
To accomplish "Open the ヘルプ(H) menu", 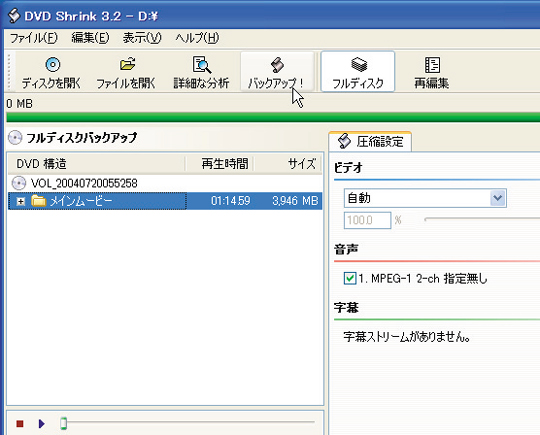I will point(197,38).
